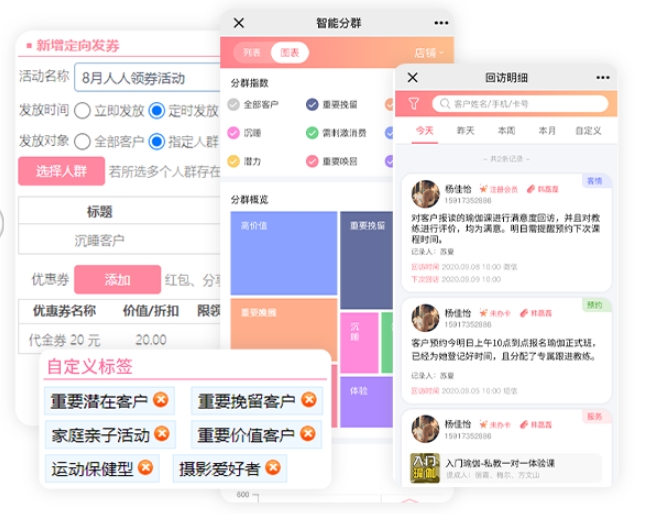Switch to the 昨天 tab
647x514 pixels.
click(x=465, y=131)
